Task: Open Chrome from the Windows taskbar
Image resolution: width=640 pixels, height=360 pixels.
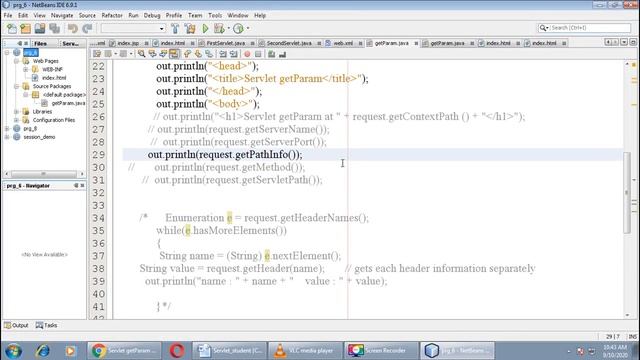Action: coord(124,351)
